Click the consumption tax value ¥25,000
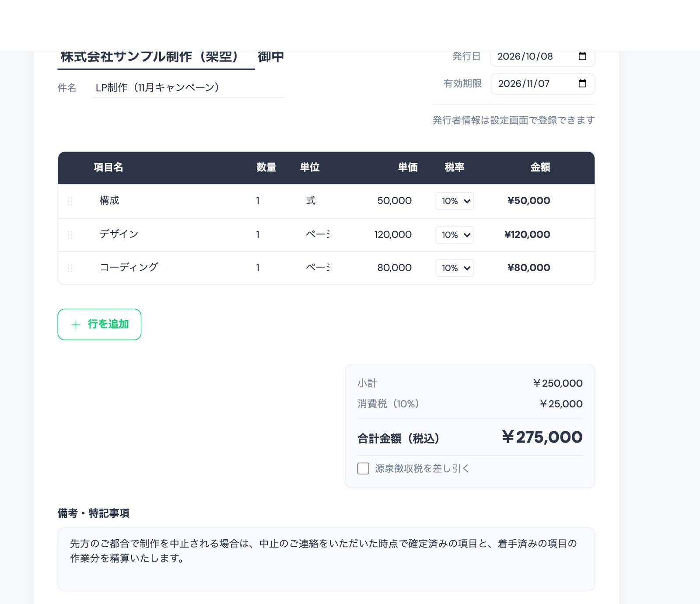 click(561, 404)
